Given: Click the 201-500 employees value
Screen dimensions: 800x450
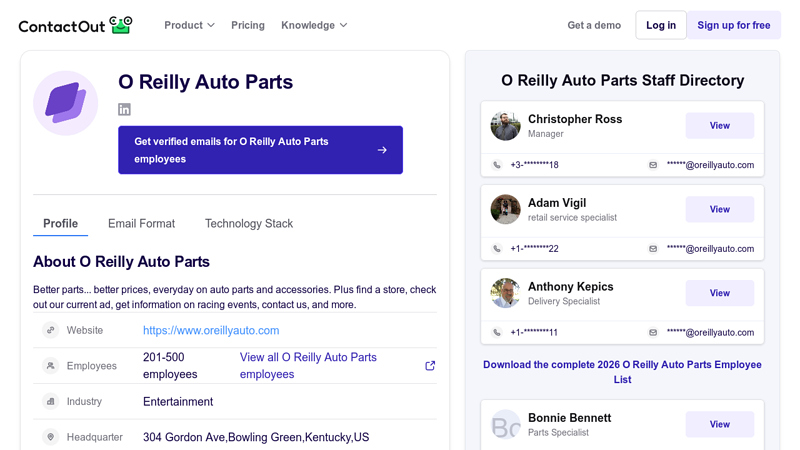Looking at the screenshot, I should click(x=170, y=366).
